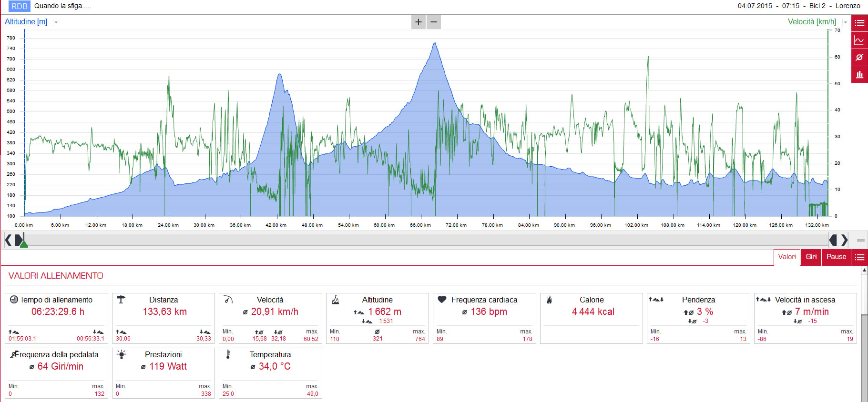
Task: Select the Valori tab
Action: click(787, 257)
